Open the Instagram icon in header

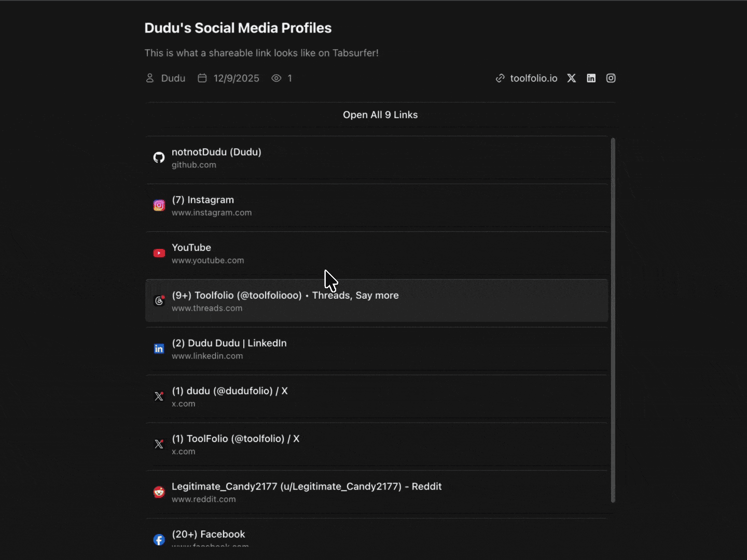[x=611, y=78]
